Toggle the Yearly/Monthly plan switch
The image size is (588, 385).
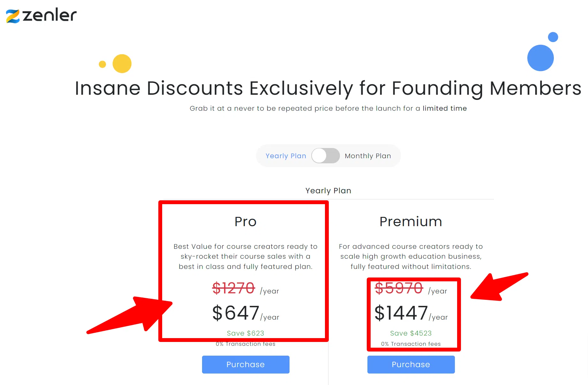point(325,156)
